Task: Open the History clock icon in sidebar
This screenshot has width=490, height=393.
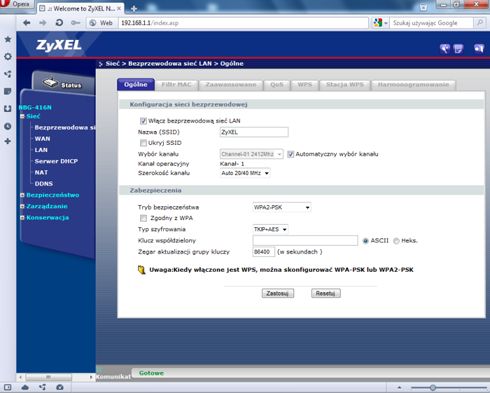Action: pyautogui.click(x=8, y=126)
